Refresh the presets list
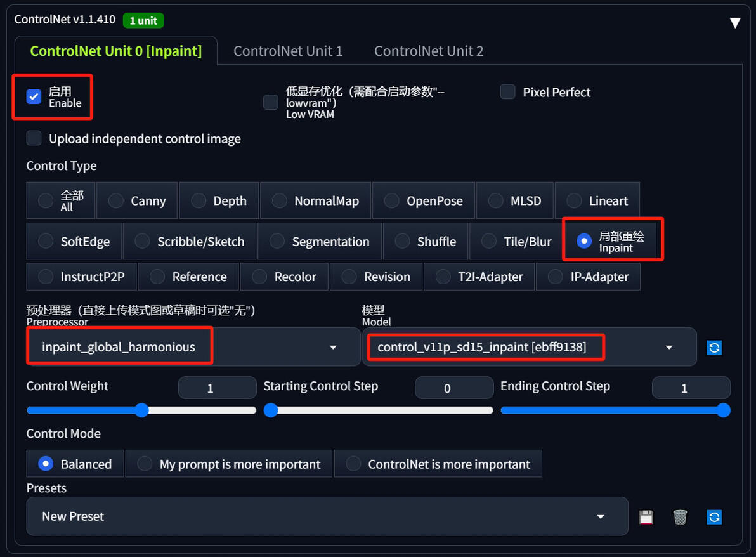This screenshot has height=557, width=756. [x=714, y=517]
